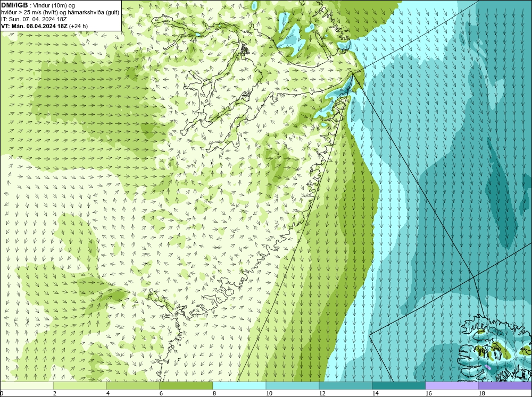Click the legend scale label '16'

pyautogui.click(x=429, y=393)
